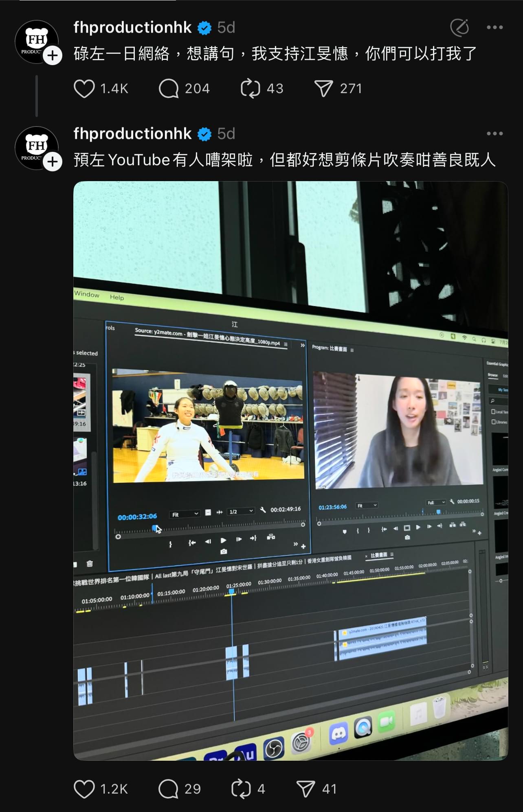Select the y2mate.com RTHK timeline clip
The height and width of the screenshot is (812, 523).
tap(382, 638)
